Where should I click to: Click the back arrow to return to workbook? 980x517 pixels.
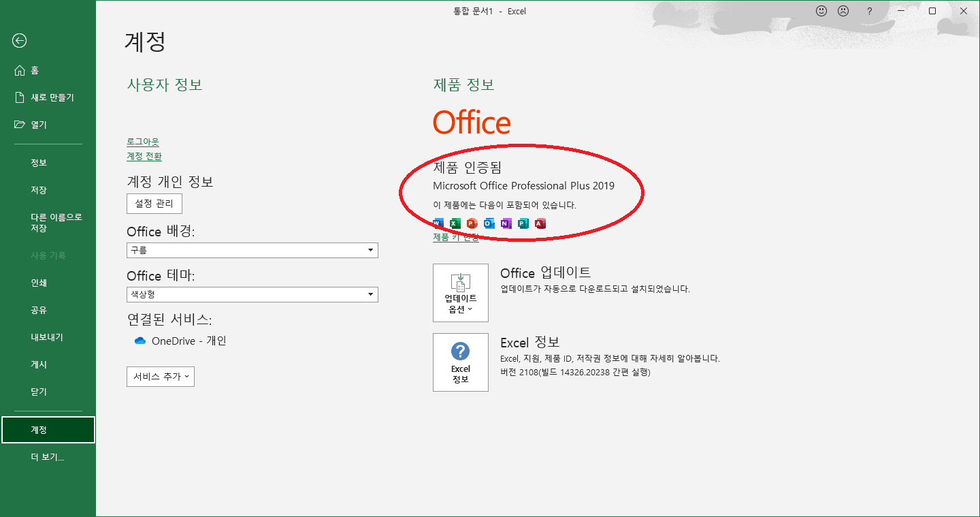[19, 41]
